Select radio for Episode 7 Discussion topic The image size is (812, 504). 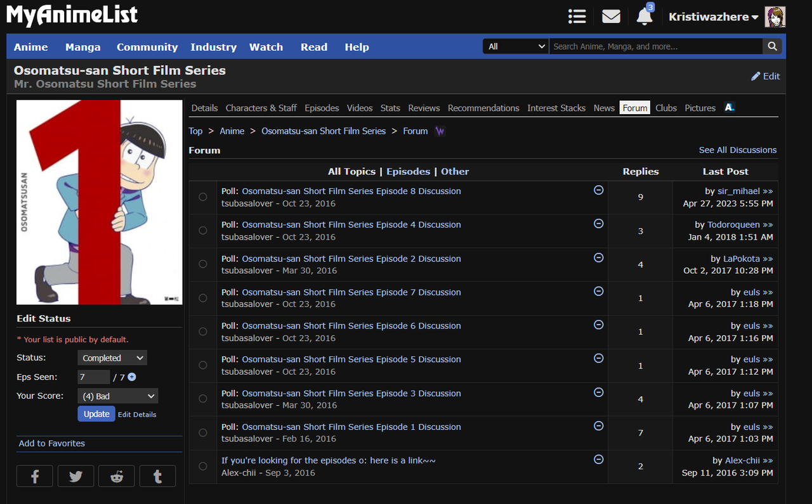[x=203, y=298]
